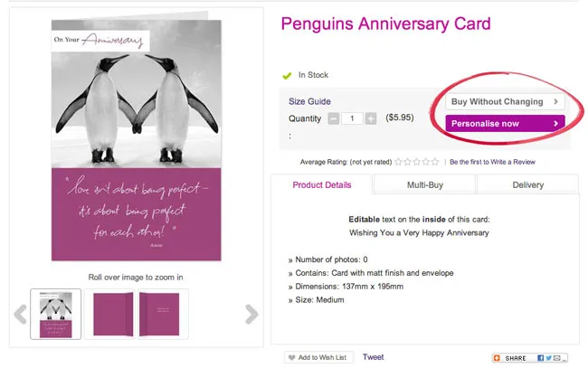Rate the card using the first star
Viewport: 588px width, 368px height.
click(x=399, y=162)
